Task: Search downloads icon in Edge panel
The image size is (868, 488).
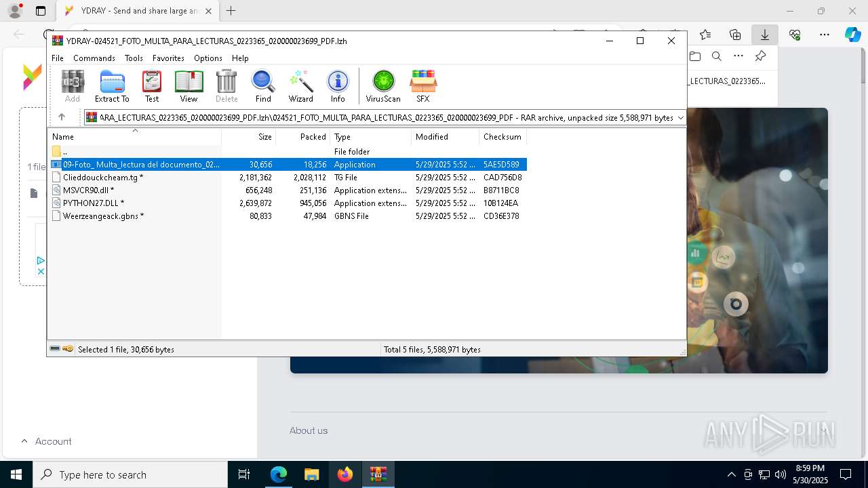Action: (x=717, y=56)
